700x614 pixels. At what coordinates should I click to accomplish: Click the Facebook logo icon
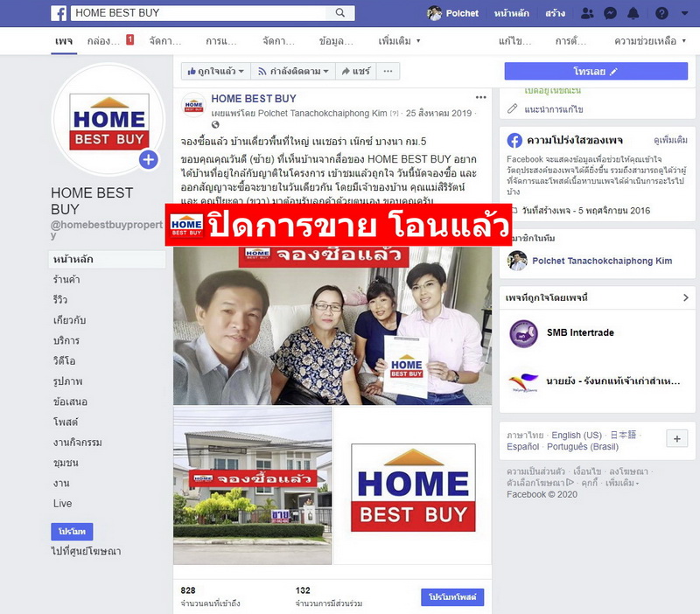(59, 13)
